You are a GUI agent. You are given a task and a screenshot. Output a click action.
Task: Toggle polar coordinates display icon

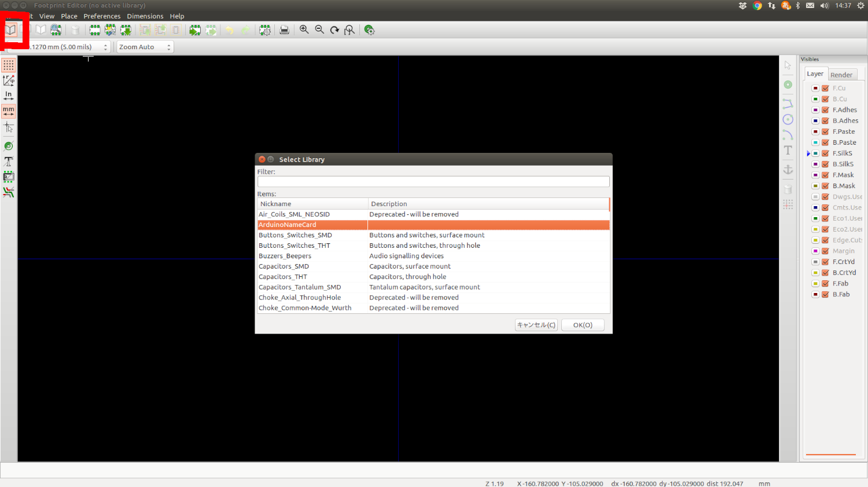9,80
